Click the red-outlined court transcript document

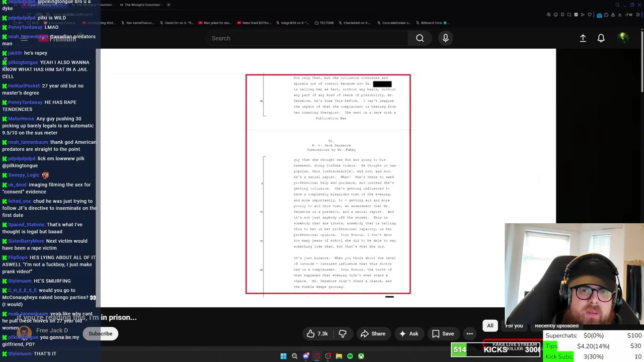pos(328,184)
